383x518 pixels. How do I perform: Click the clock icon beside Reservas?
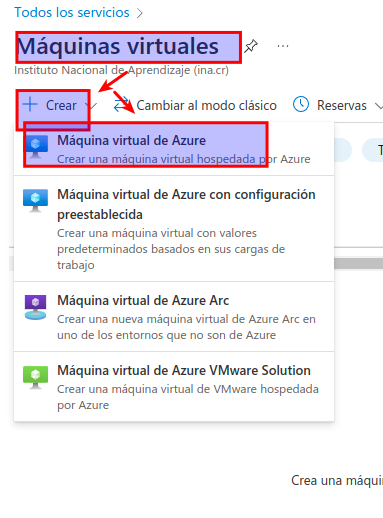(301, 105)
